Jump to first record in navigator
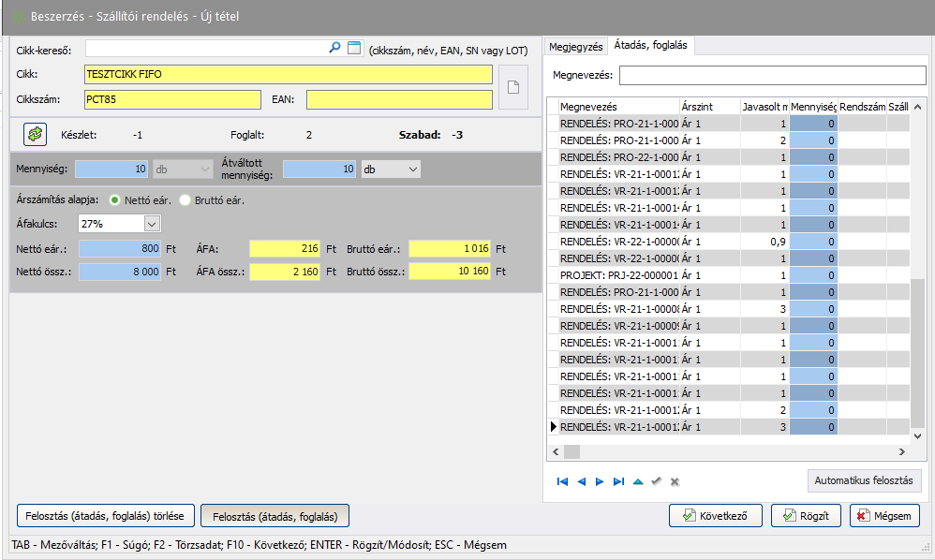 [x=562, y=481]
